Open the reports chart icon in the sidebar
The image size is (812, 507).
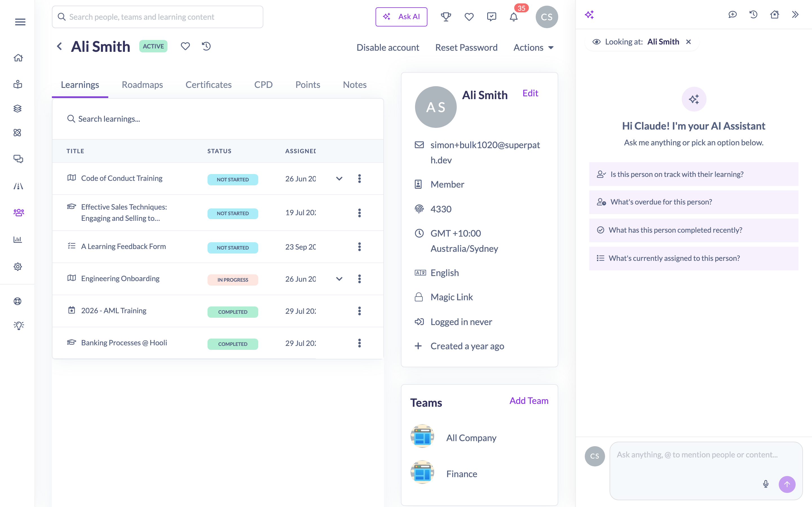(18, 239)
